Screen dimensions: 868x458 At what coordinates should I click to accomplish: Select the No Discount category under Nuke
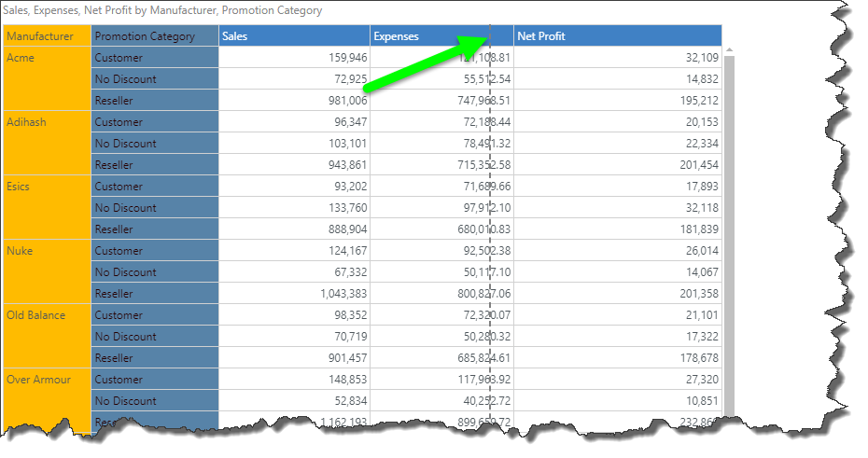(154, 272)
